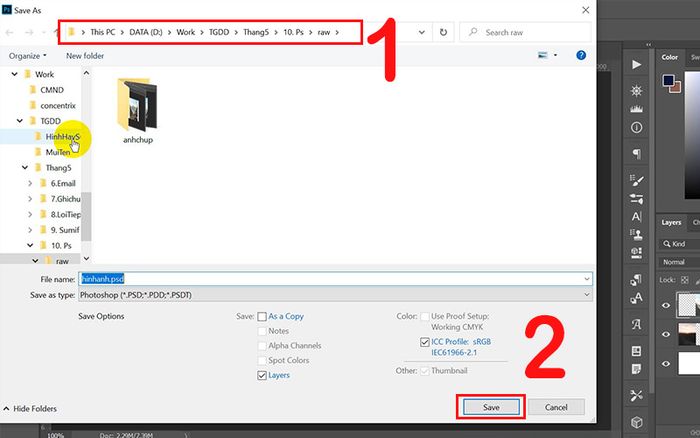Click the dark blue foreground color swatch
Viewport: 700px width, 438px height.
point(668,80)
